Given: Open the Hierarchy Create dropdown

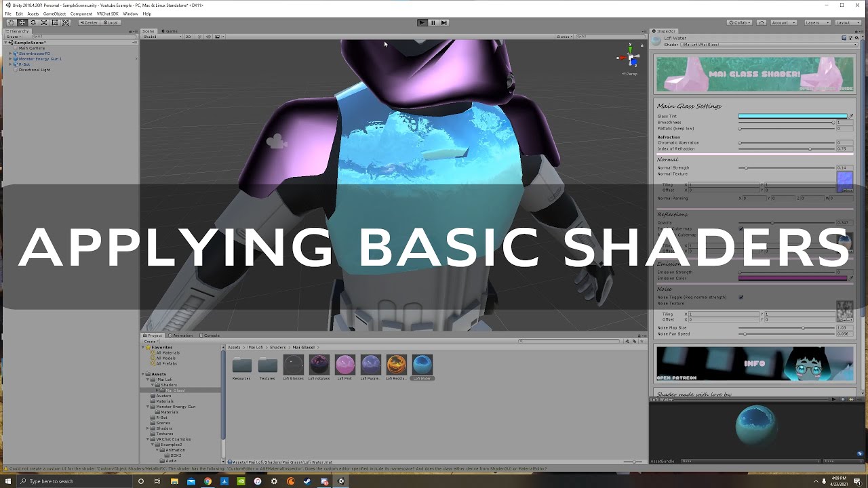Looking at the screenshot, I should (14, 37).
